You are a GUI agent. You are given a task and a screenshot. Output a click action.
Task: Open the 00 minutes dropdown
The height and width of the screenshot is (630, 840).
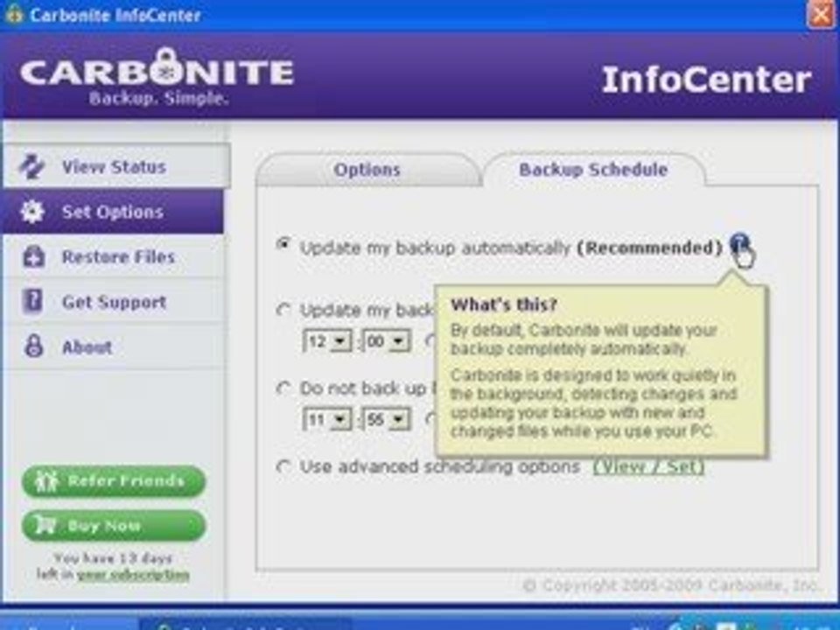click(386, 341)
